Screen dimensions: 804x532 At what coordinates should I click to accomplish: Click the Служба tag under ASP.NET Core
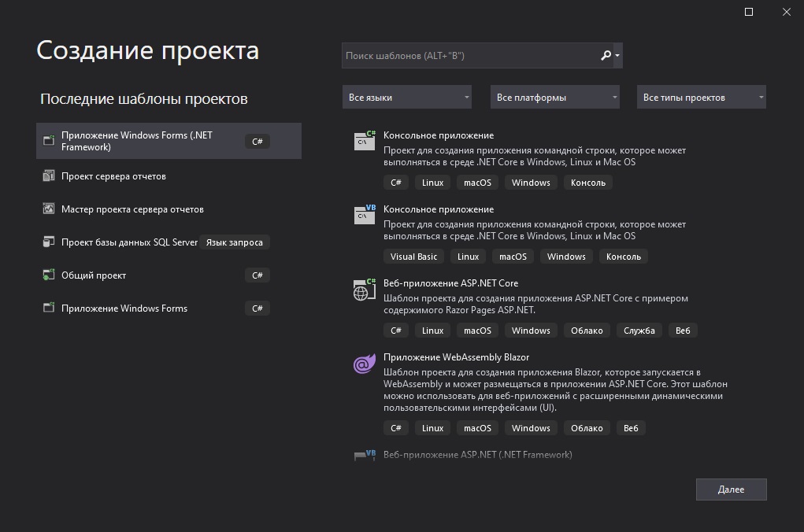coord(639,331)
